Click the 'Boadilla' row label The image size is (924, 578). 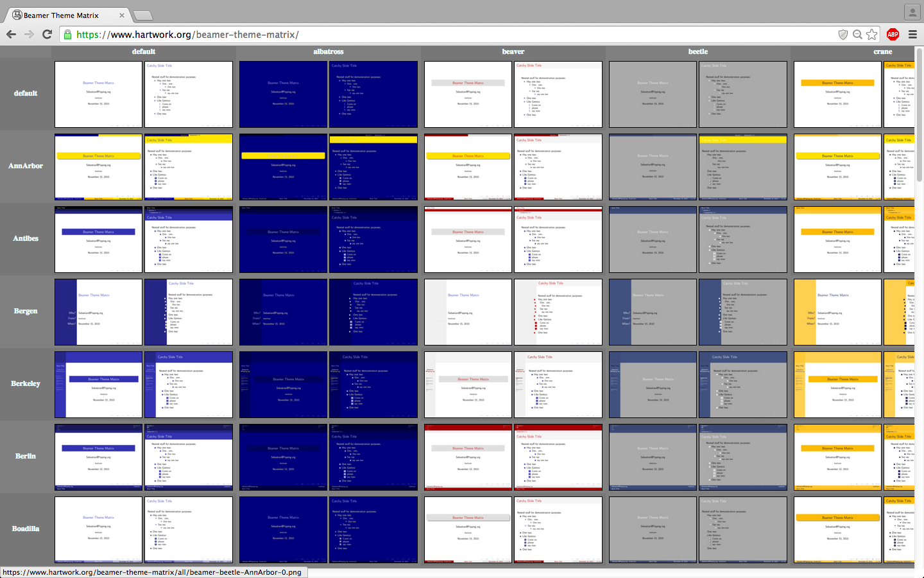click(x=26, y=529)
